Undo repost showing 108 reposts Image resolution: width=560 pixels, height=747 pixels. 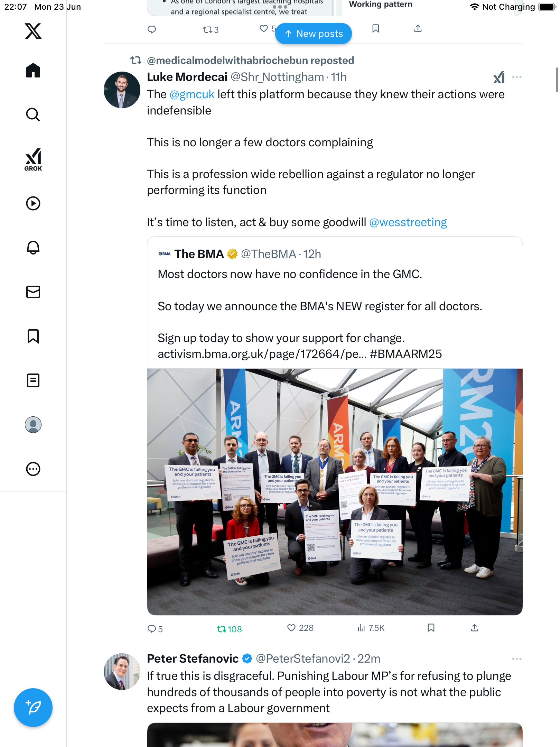229,629
